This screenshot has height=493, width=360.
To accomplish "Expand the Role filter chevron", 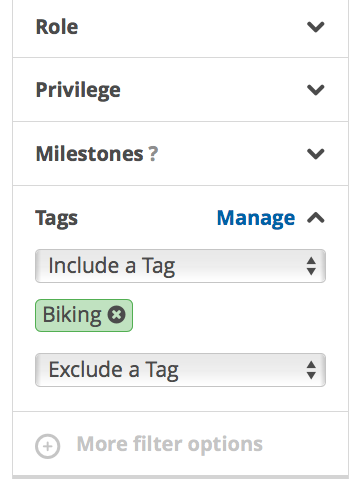I will [315, 27].
